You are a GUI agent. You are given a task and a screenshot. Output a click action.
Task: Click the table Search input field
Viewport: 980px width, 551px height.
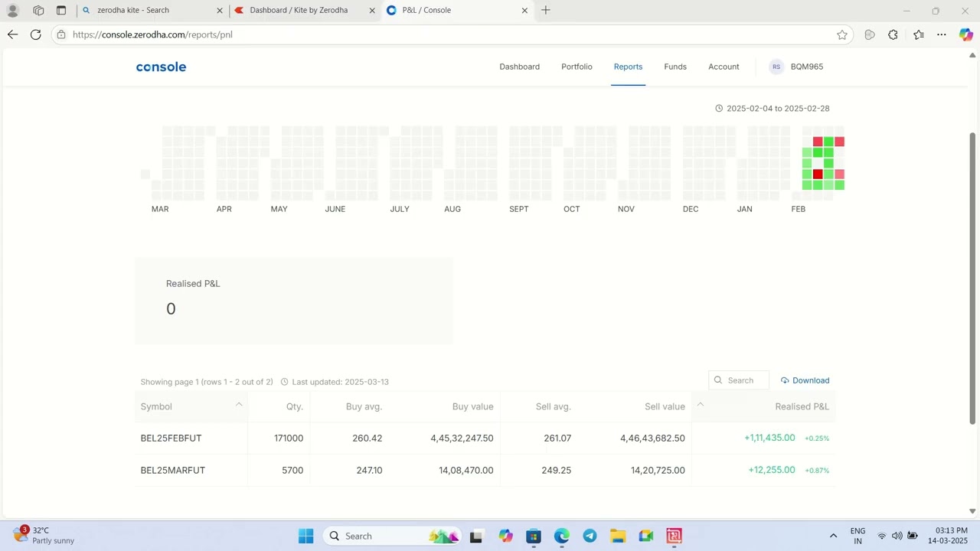click(x=739, y=380)
